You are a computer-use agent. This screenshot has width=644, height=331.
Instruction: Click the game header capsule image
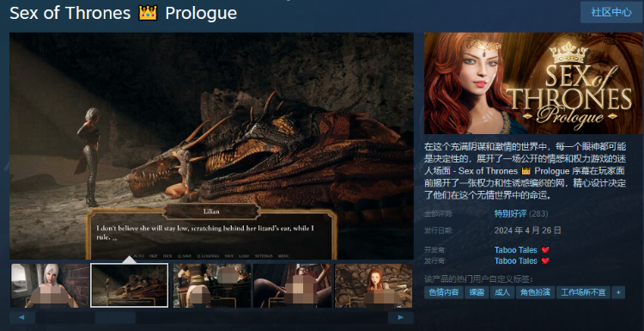click(533, 83)
